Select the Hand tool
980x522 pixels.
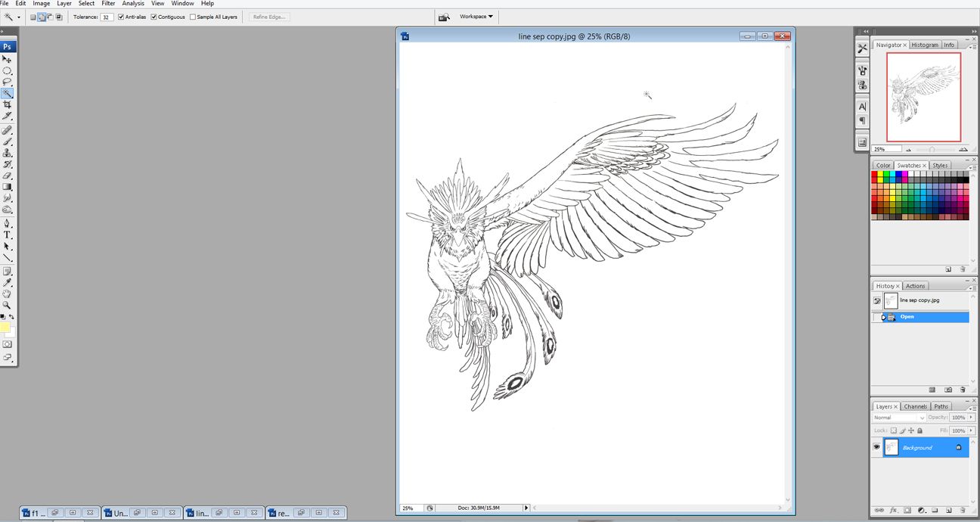tap(7, 294)
